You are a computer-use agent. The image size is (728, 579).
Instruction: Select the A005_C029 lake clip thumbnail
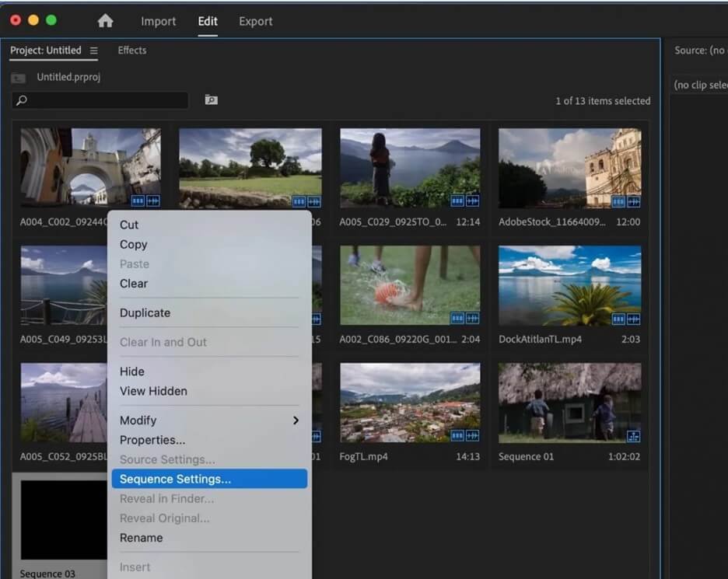point(410,168)
